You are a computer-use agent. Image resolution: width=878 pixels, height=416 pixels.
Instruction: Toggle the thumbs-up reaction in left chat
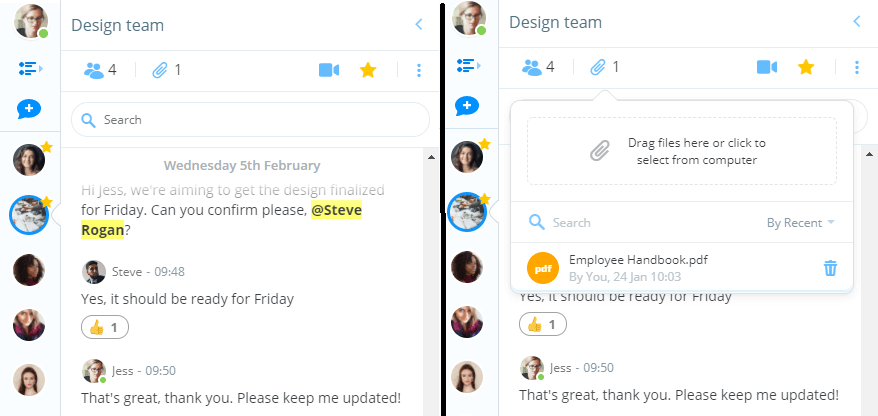(x=105, y=328)
